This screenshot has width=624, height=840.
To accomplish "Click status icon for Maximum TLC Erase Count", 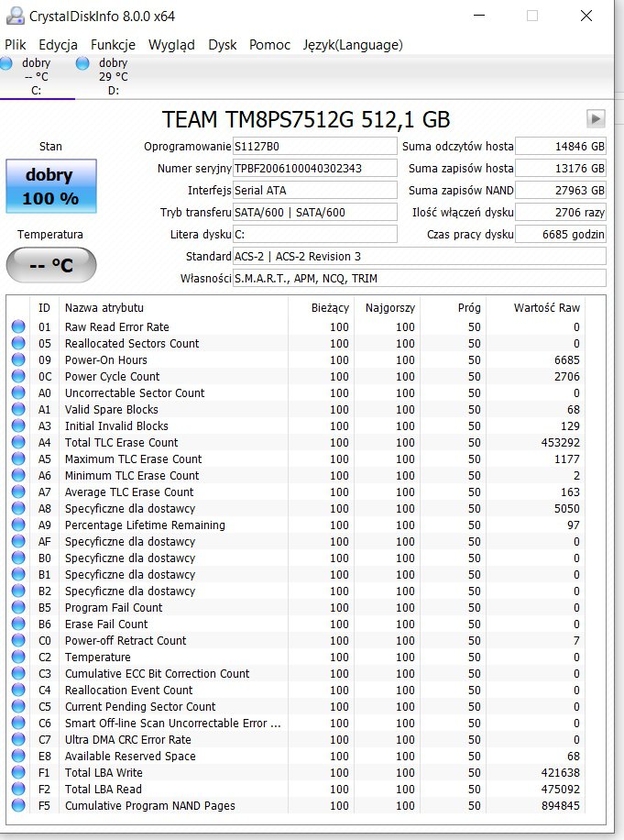I will point(18,459).
